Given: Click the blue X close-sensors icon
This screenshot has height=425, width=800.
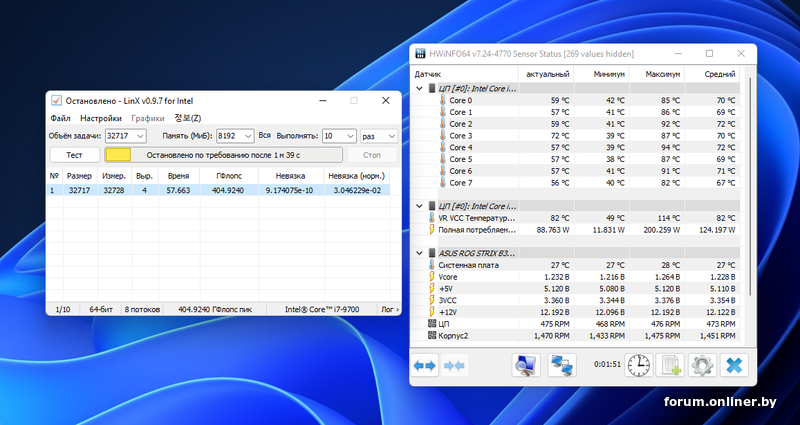Looking at the screenshot, I should [735, 366].
